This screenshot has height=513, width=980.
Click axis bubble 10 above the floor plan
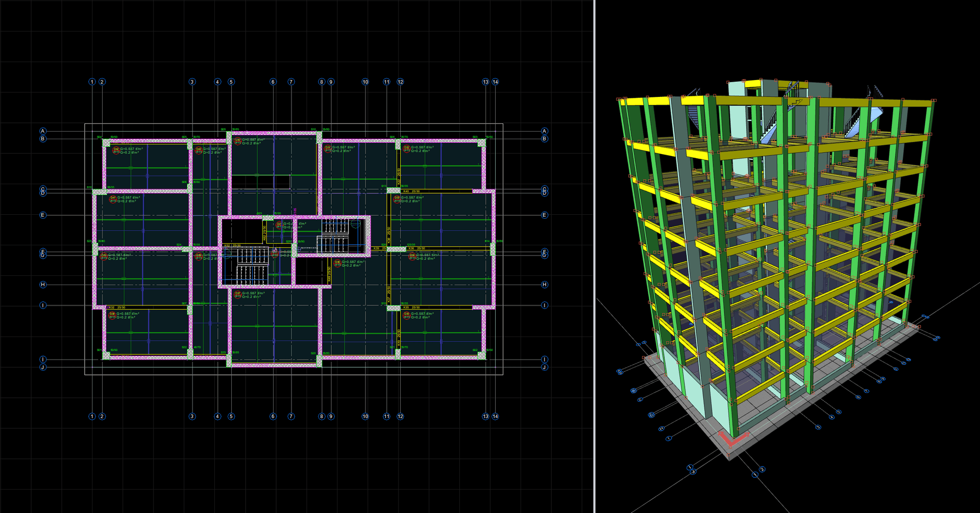tap(365, 82)
